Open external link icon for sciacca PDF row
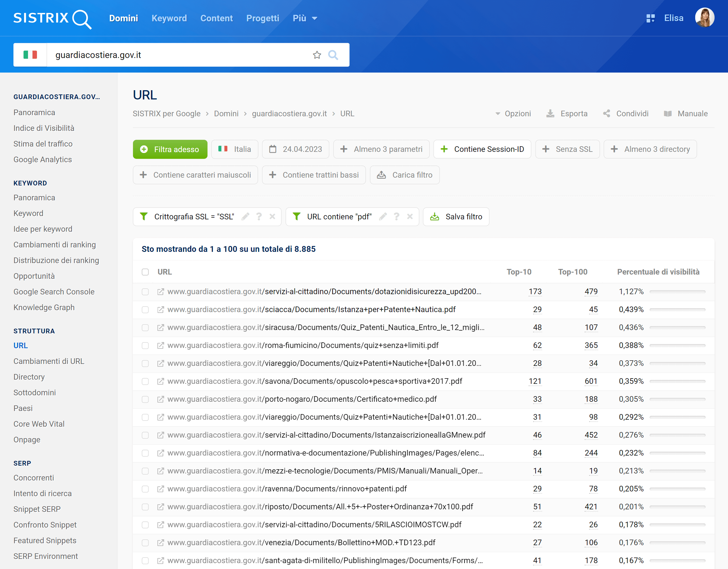Image resolution: width=728 pixels, height=569 pixels. 160,310
